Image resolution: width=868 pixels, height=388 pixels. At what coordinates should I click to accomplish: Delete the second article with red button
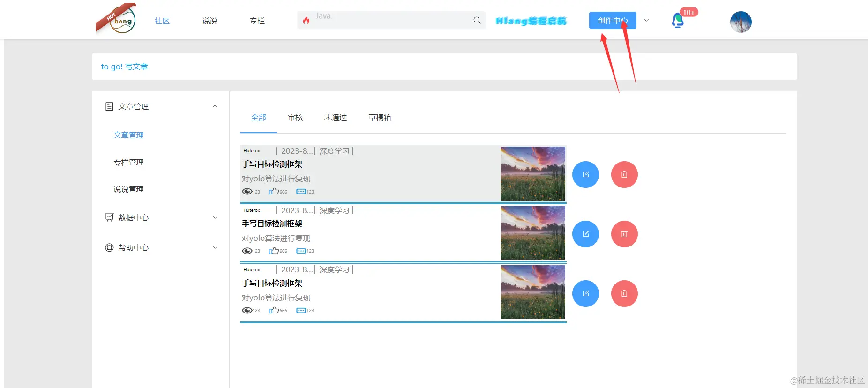[624, 234]
